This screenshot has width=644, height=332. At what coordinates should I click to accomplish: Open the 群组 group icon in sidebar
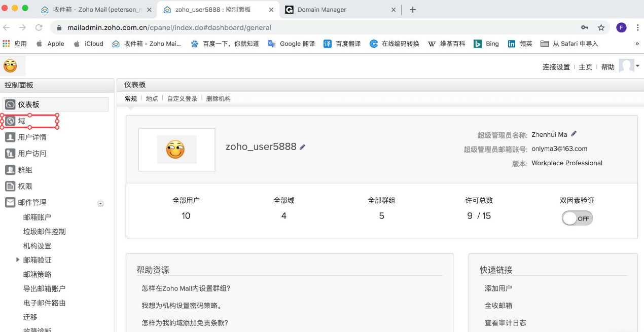10,170
